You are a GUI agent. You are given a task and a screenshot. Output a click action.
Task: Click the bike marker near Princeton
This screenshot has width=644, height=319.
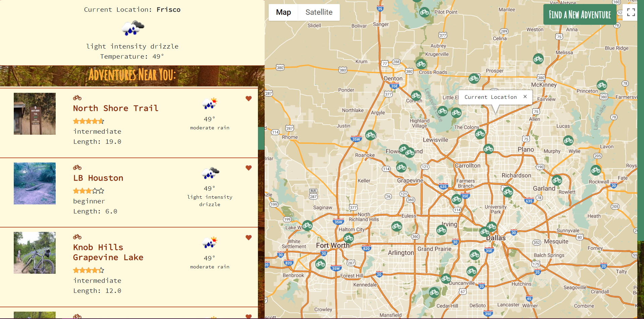(602, 85)
